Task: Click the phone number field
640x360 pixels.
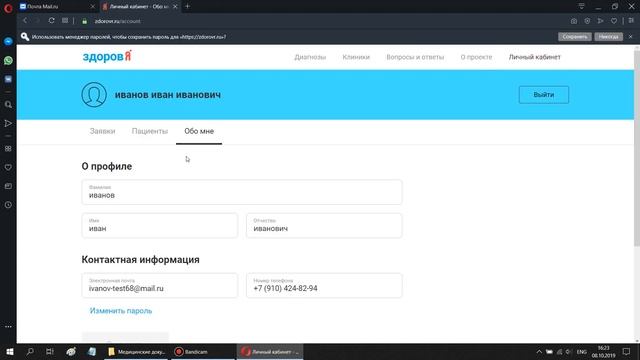Action: pos(324,285)
